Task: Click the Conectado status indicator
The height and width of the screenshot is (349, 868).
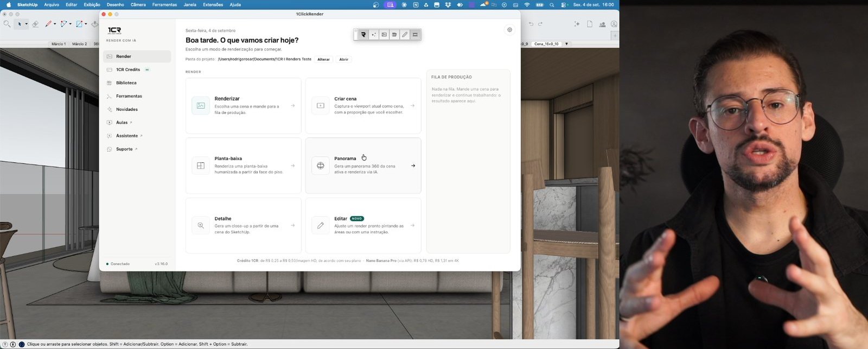Action: (118, 264)
